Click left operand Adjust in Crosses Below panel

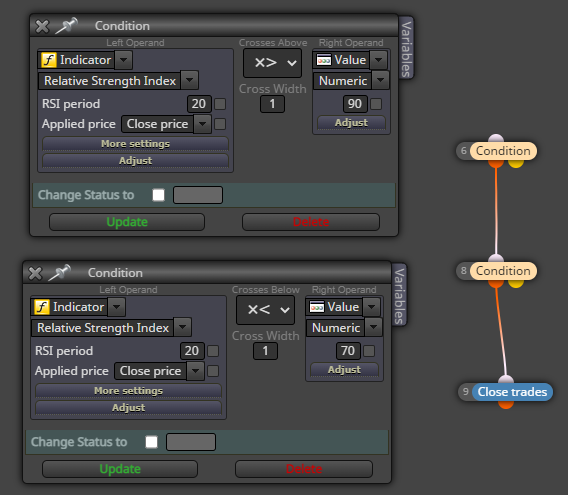pyautogui.click(x=129, y=408)
